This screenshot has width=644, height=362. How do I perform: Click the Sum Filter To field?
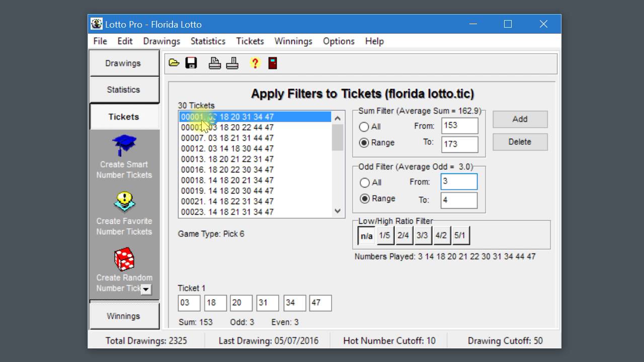click(x=460, y=144)
